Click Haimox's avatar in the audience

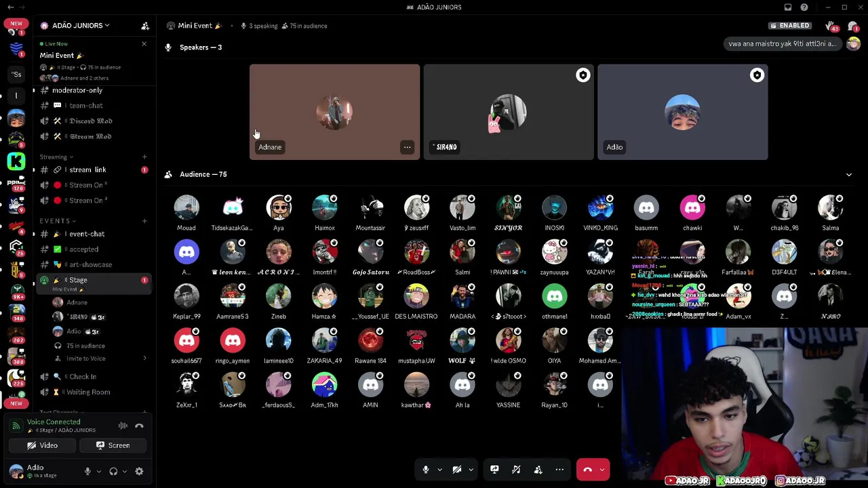click(325, 208)
